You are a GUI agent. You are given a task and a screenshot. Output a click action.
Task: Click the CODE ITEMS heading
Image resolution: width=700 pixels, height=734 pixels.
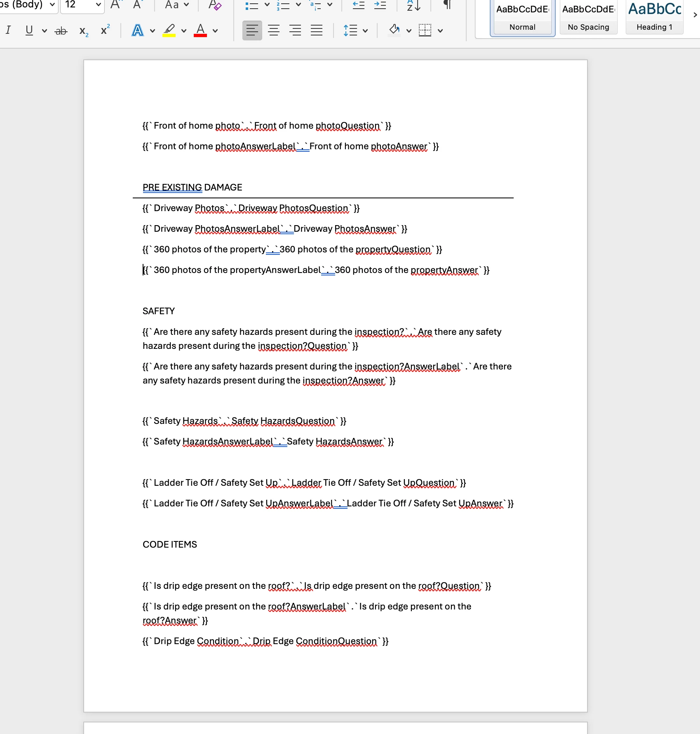click(x=170, y=545)
